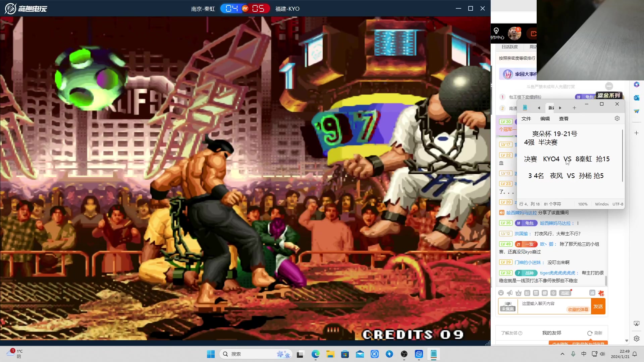Viewport: 644px width, 362px height.
Task: Add a sidebar app with plus icon
Action: click(x=637, y=133)
